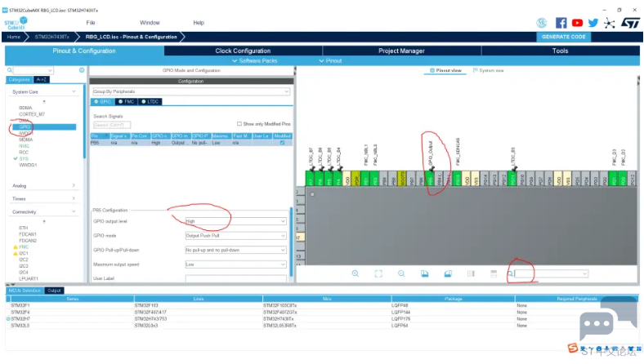Screen dimensions: 644x364
Task: Enable Show only Modified Pins checkbox
Action: (239, 123)
